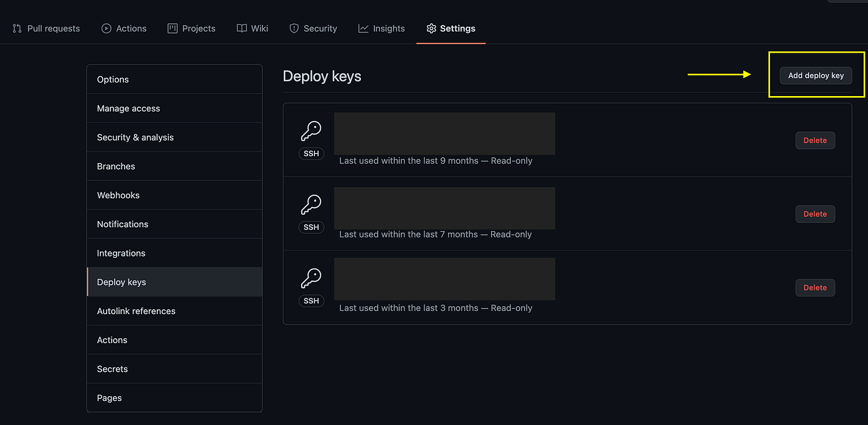Go to Security & analysis settings
Viewport: 868px width, 425px height.
click(x=174, y=138)
